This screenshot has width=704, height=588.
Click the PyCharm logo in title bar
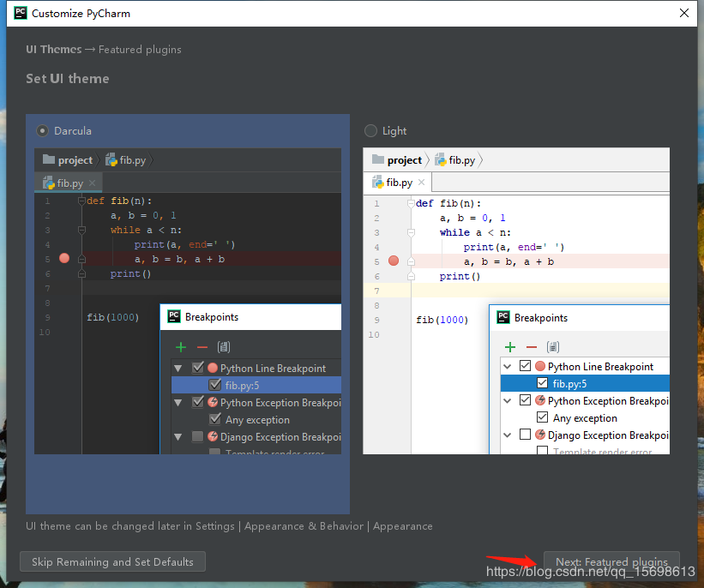[x=21, y=13]
